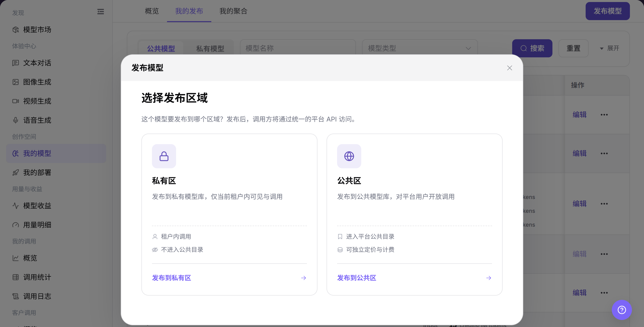The height and width of the screenshot is (327, 644).
Task: Click the 发布到公共区 link
Action: pyautogui.click(x=357, y=278)
